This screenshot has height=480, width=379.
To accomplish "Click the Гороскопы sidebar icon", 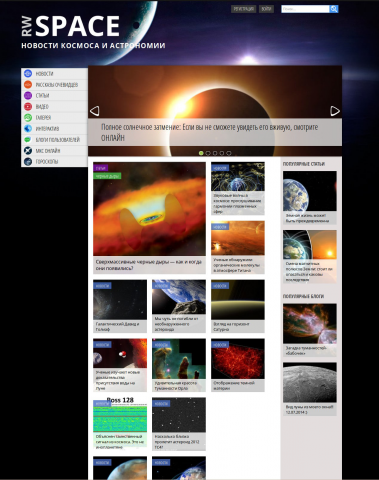I will [28, 161].
